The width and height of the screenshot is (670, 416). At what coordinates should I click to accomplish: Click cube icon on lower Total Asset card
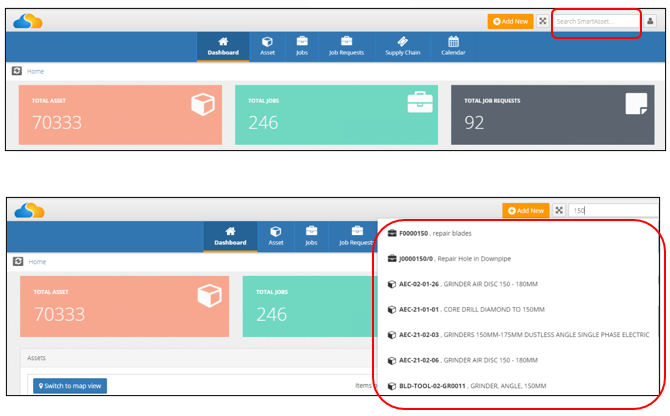pyautogui.click(x=209, y=296)
